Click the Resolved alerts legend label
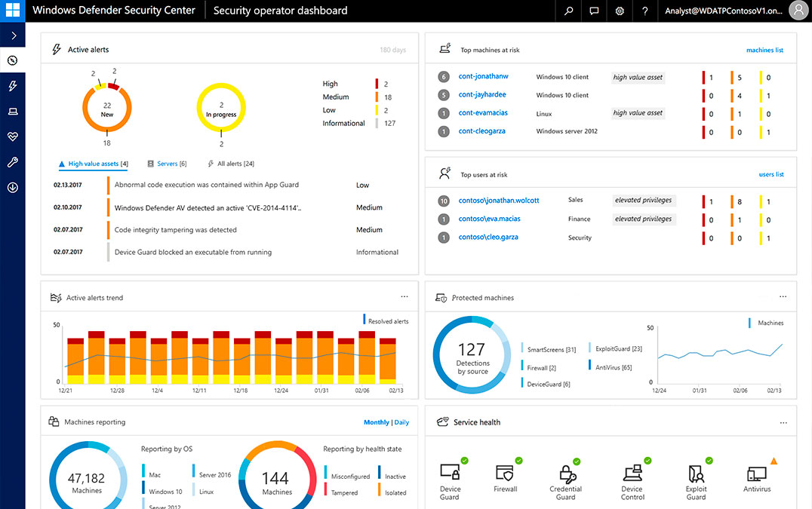Viewport: 812px width, 509px height. coord(389,321)
